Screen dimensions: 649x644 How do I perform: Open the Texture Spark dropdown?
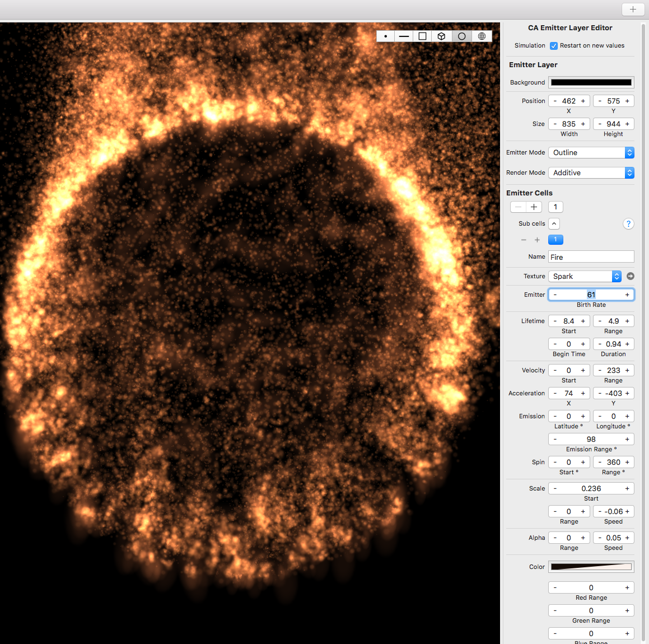coord(585,277)
